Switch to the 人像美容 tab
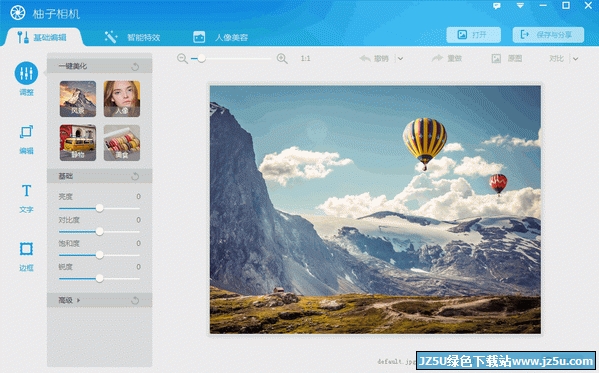 pos(221,37)
